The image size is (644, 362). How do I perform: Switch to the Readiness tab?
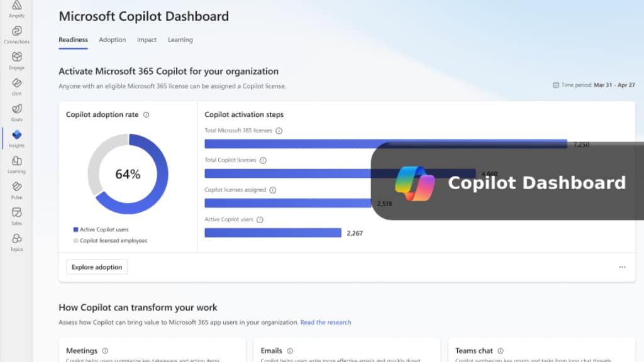(x=73, y=40)
